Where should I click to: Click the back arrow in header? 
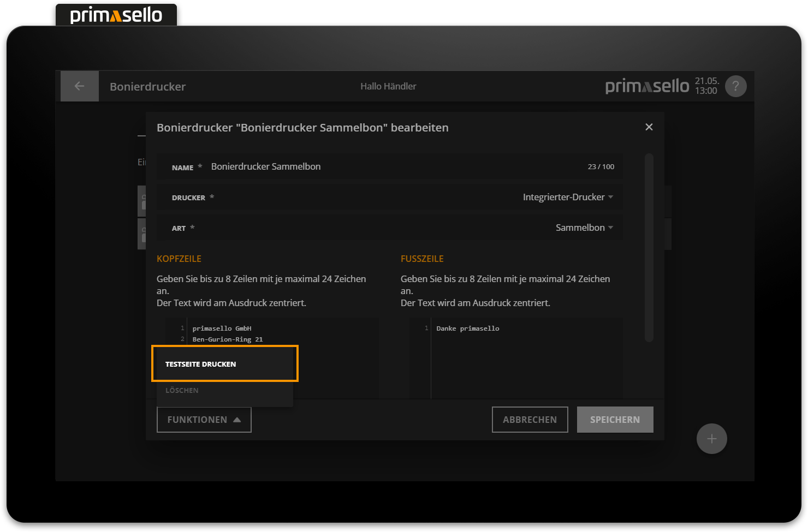pos(80,86)
